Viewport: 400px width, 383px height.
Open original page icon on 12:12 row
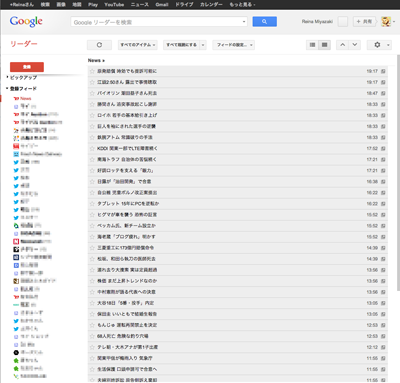[x=383, y=347]
